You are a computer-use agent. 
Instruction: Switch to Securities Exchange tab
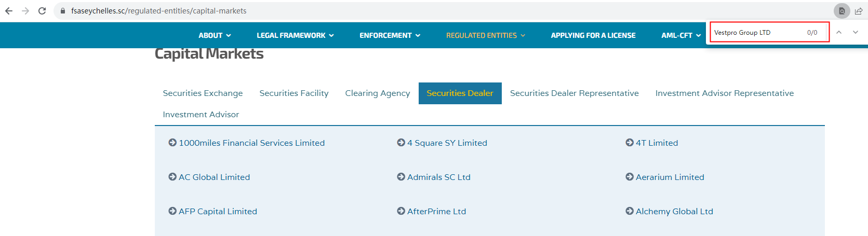pyautogui.click(x=203, y=93)
